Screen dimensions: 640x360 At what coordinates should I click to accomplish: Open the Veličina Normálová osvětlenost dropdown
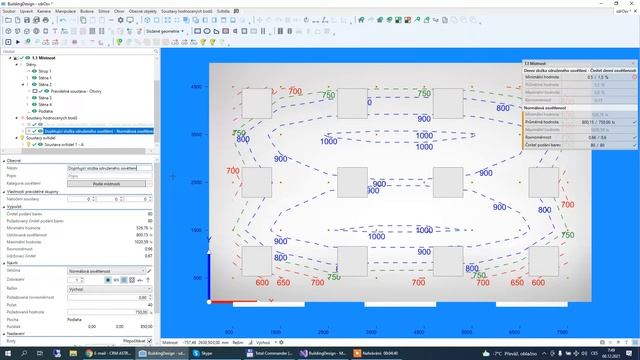pyautogui.click(x=106, y=271)
